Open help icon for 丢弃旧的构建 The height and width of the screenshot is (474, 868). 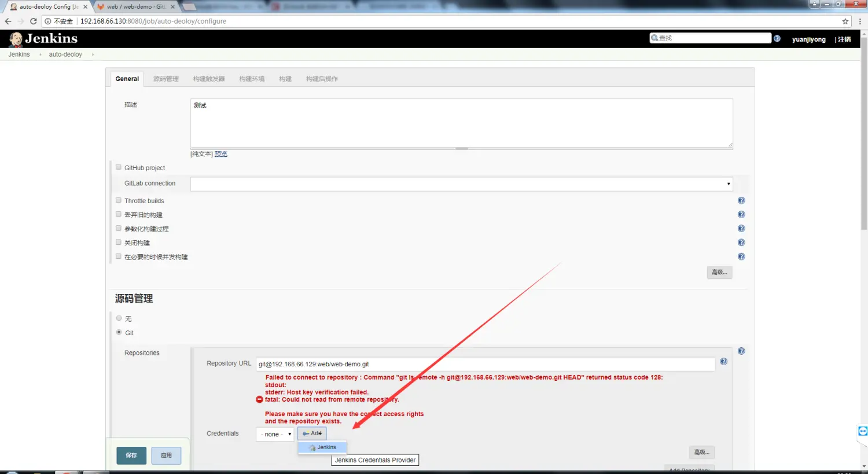tap(741, 215)
